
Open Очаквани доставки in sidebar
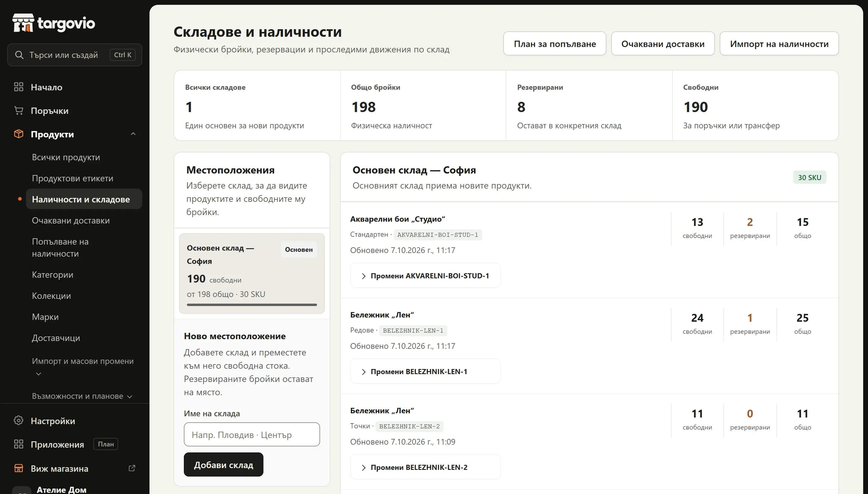coord(71,220)
